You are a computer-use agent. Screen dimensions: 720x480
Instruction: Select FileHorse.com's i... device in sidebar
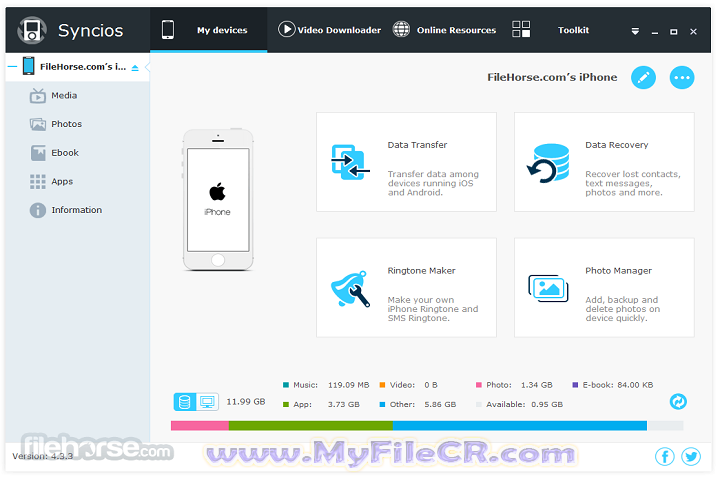click(78, 67)
